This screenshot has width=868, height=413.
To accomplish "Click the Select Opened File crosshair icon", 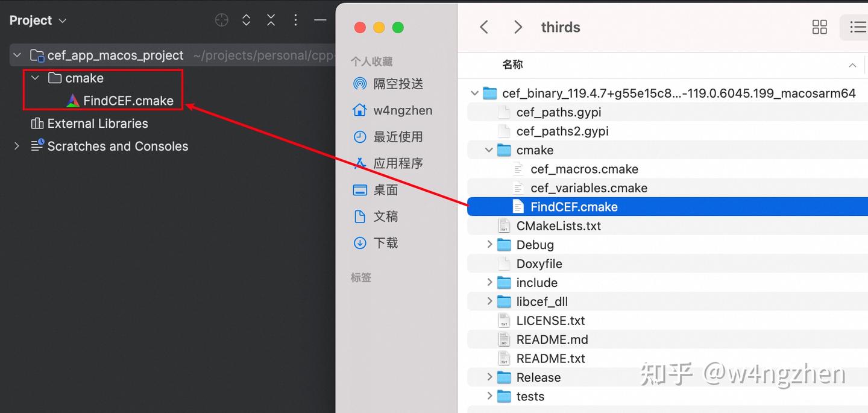I will pyautogui.click(x=221, y=20).
